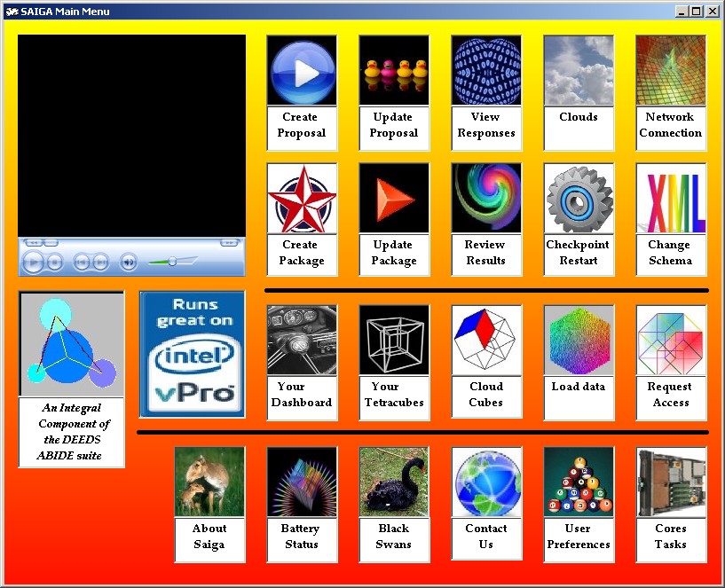Open the Create Proposal icon
The height and width of the screenshot is (588, 725).
point(302,71)
